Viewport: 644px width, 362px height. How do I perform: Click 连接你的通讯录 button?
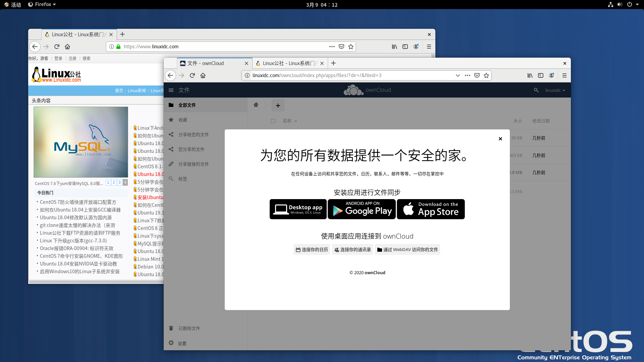[353, 249]
